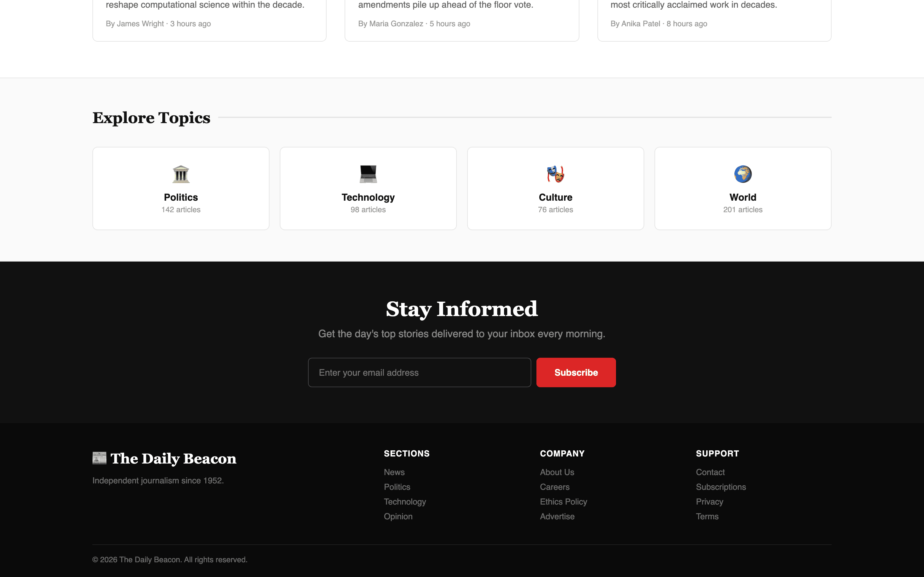Click author name Maria Gonzalez
The image size is (924, 577).
(396, 23)
